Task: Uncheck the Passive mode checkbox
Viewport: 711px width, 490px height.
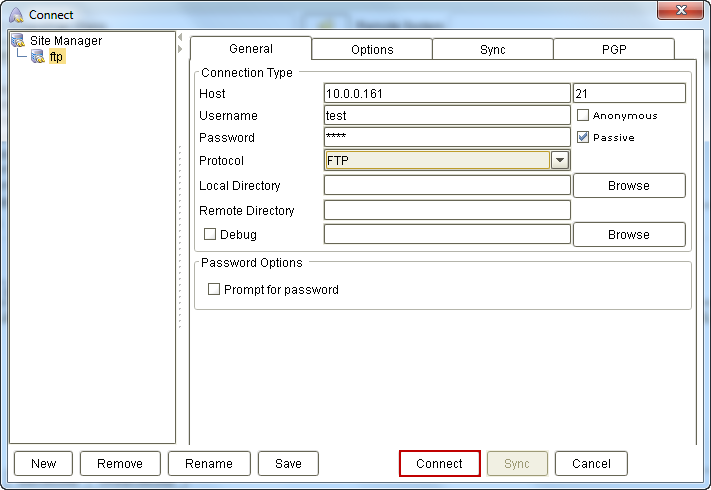Action: (583, 138)
